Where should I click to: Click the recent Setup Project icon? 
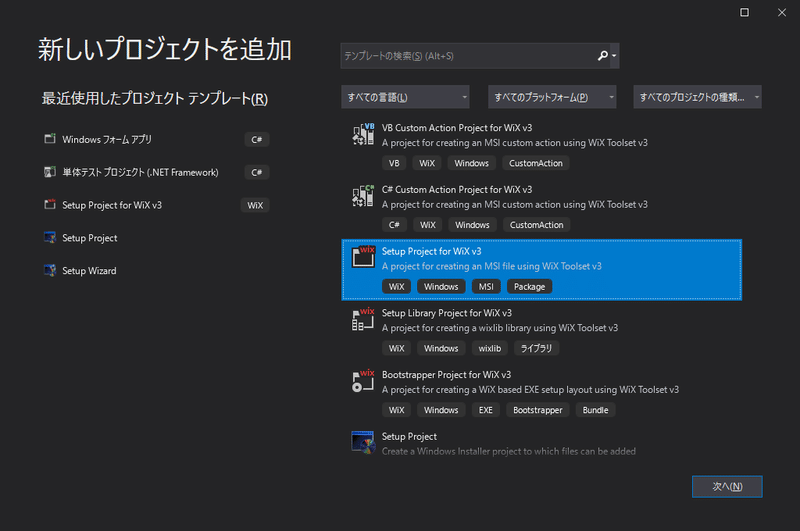pyautogui.click(x=49, y=238)
